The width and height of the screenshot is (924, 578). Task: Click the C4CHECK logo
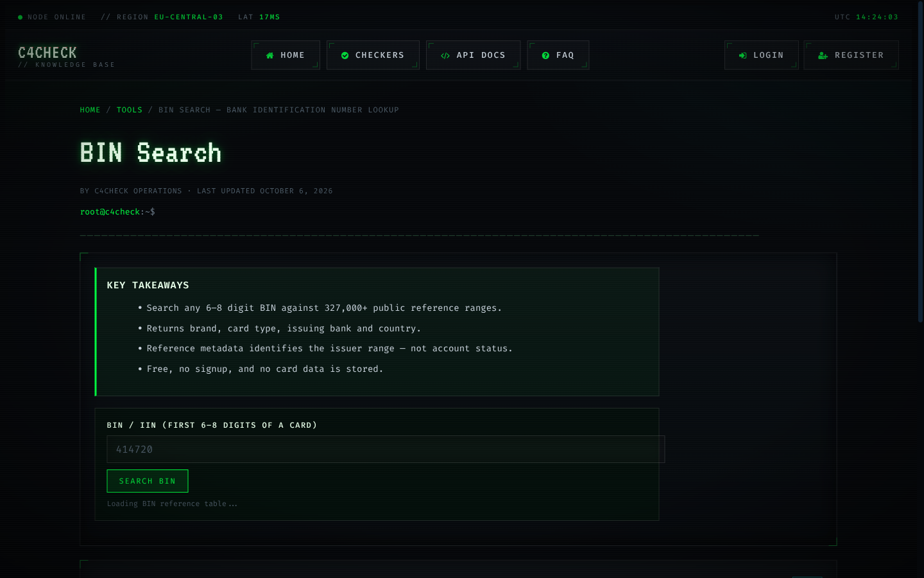[47, 53]
